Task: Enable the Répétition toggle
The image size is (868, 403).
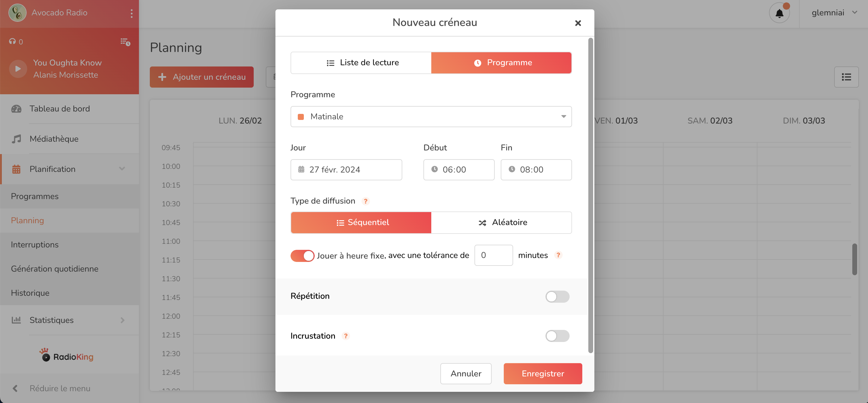Action: coord(557,297)
